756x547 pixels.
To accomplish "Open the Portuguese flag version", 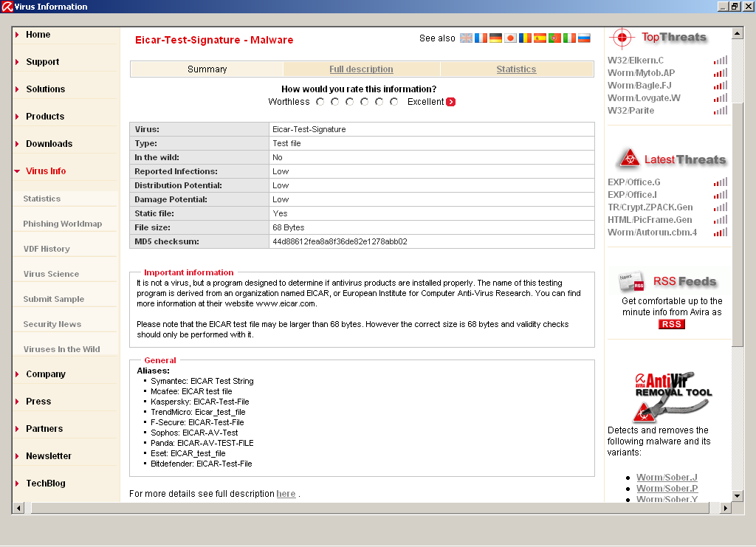I will (x=555, y=38).
